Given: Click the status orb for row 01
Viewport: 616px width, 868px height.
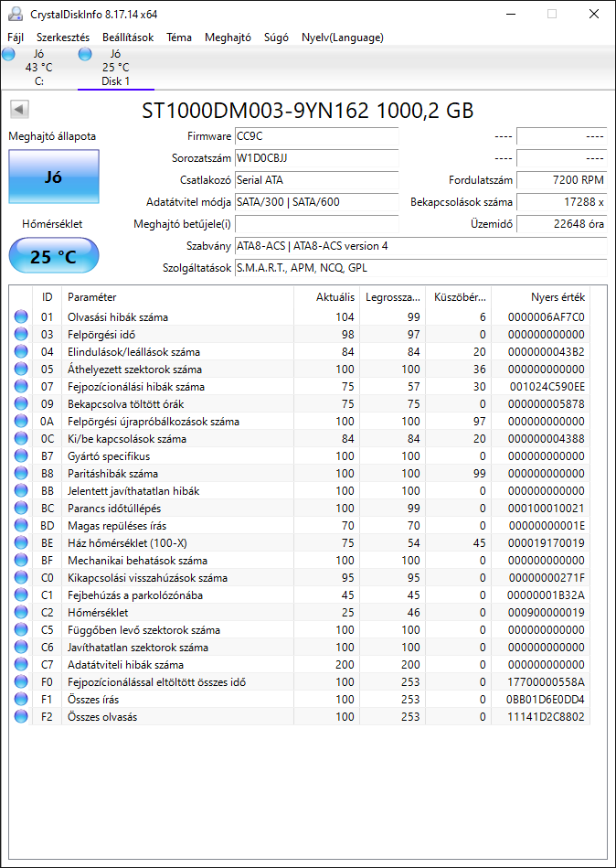Looking at the screenshot, I should (x=21, y=317).
